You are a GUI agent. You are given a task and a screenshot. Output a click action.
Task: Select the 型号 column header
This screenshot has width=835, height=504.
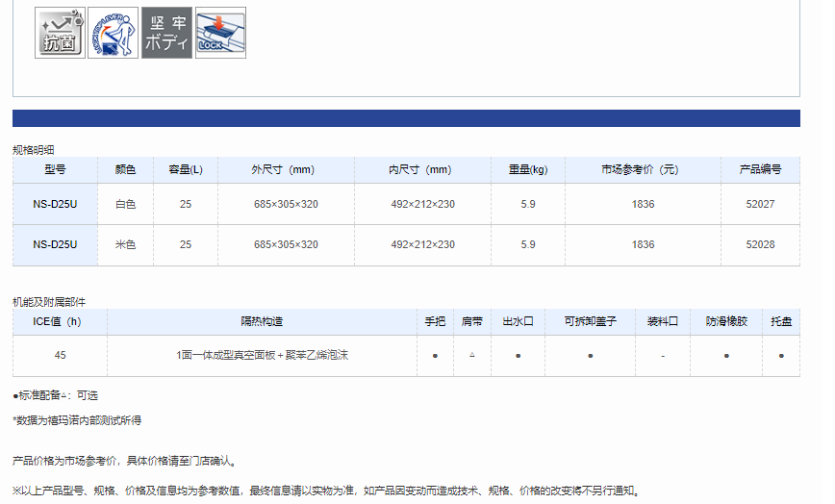(x=56, y=170)
